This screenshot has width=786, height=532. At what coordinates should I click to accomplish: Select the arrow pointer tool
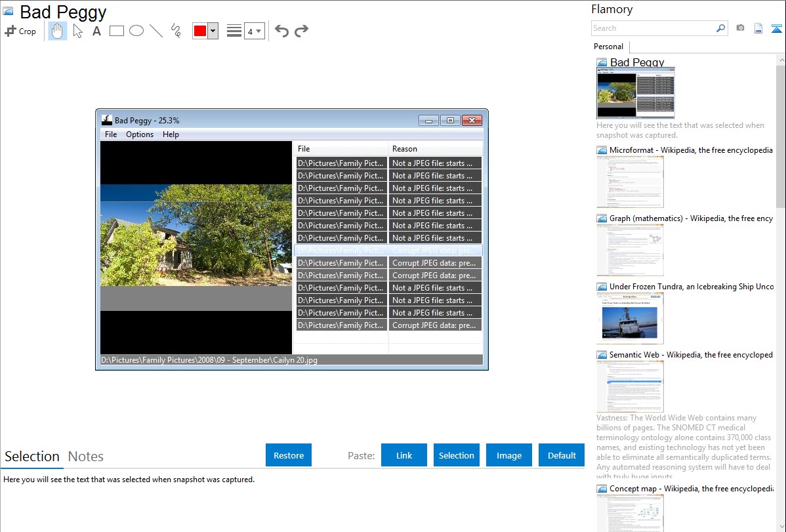pyautogui.click(x=78, y=31)
